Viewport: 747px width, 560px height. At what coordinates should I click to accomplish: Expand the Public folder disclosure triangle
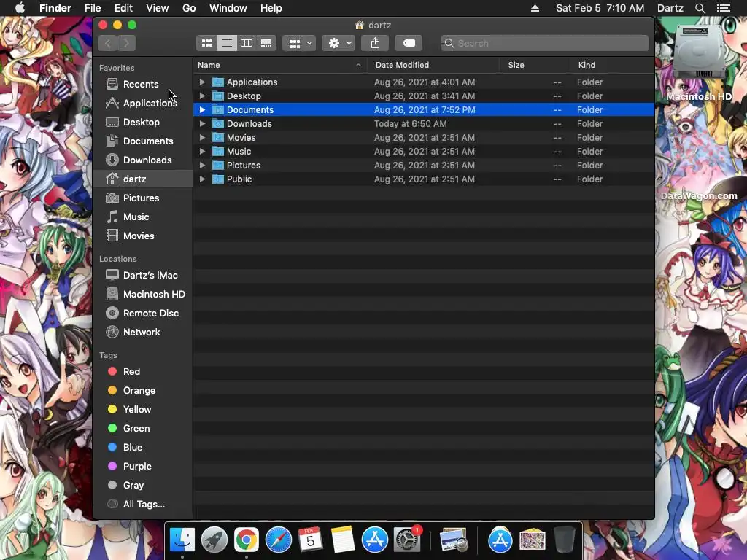[x=202, y=179]
